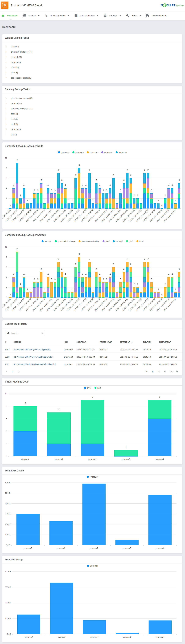185x644 pixels.
Task: Toggle proxmox4 series in per Node legend
Action: (107, 152)
